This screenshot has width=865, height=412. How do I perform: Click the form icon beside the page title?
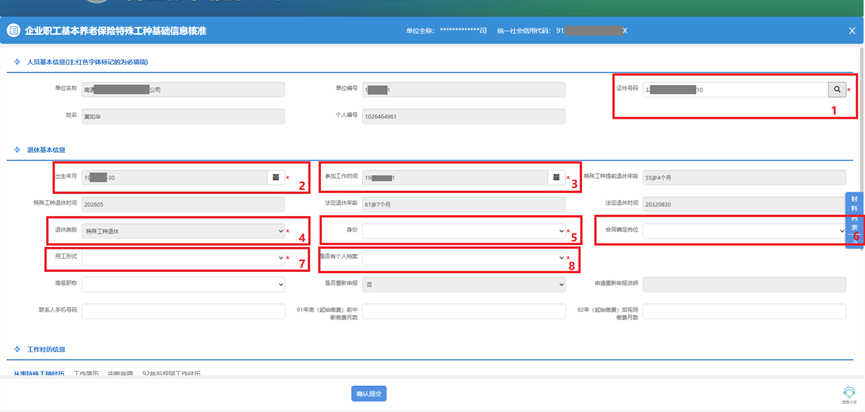13,31
